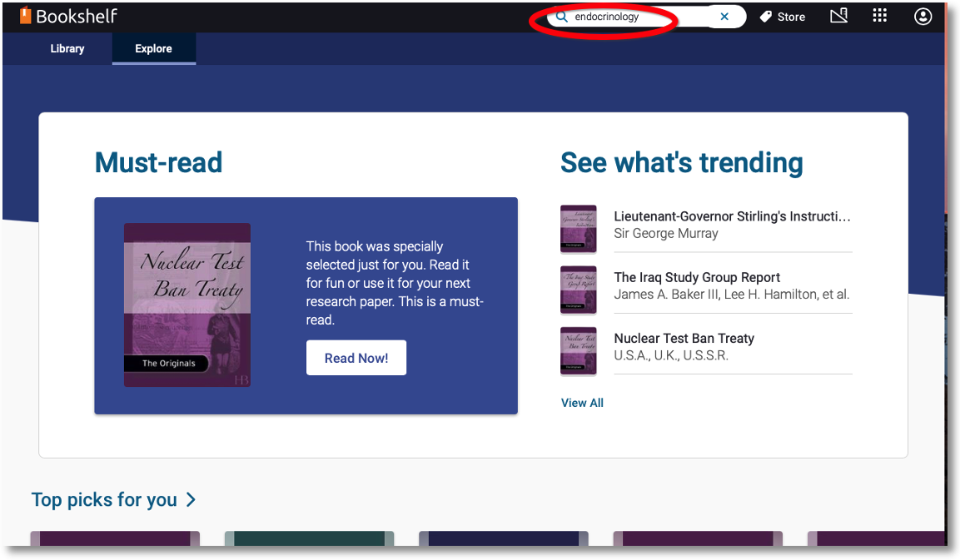Expand Top picks for you chevron

click(x=191, y=500)
